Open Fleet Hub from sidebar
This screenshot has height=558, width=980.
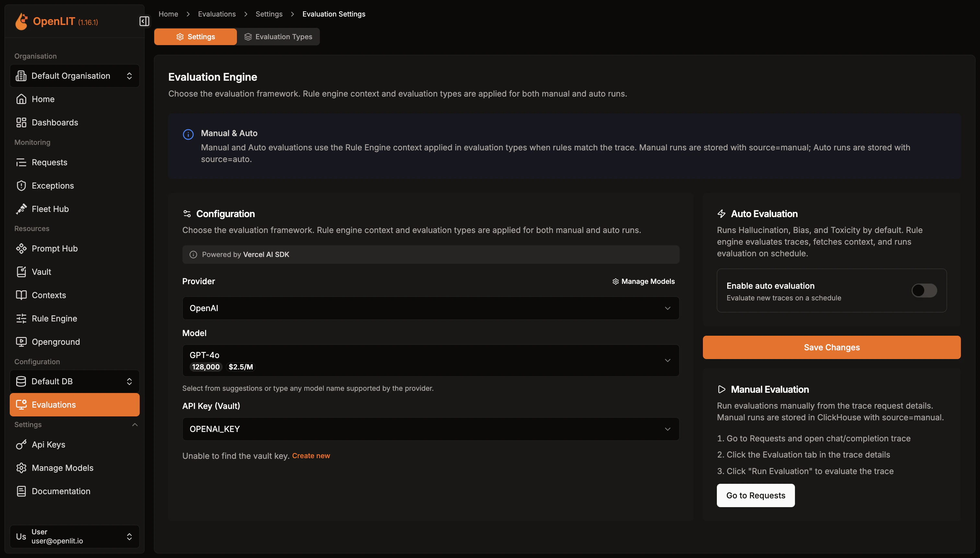pos(50,209)
